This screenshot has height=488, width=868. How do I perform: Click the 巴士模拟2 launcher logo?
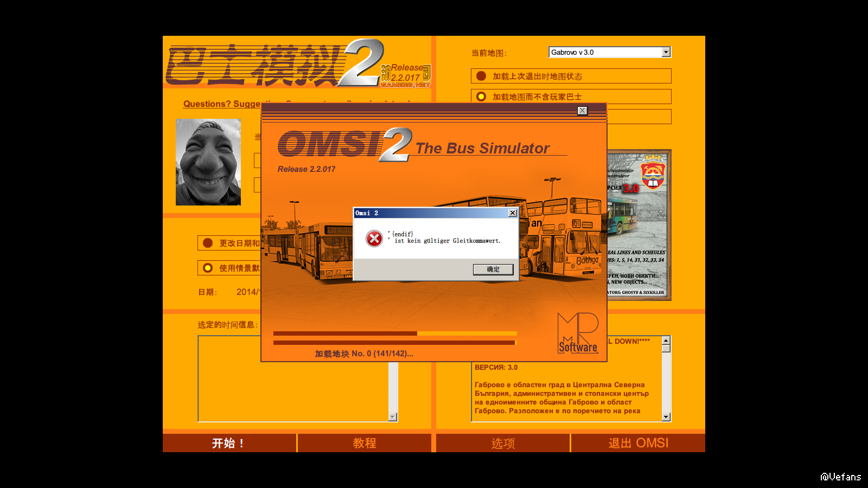(275, 64)
